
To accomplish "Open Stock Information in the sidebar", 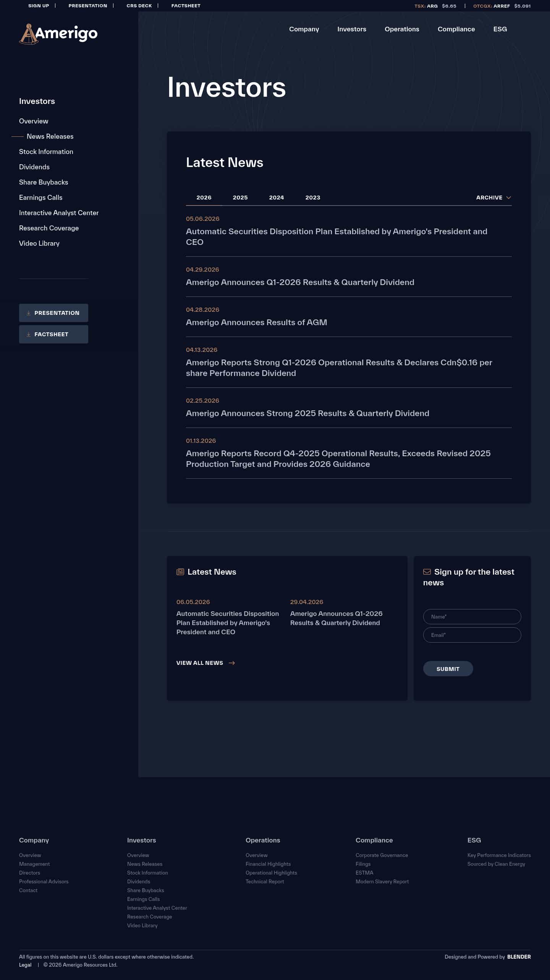I will click(46, 152).
